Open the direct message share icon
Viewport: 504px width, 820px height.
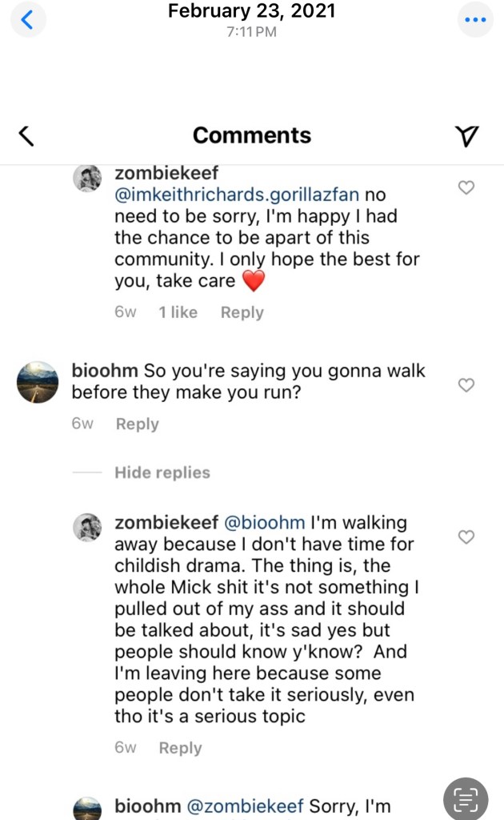tap(466, 136)
